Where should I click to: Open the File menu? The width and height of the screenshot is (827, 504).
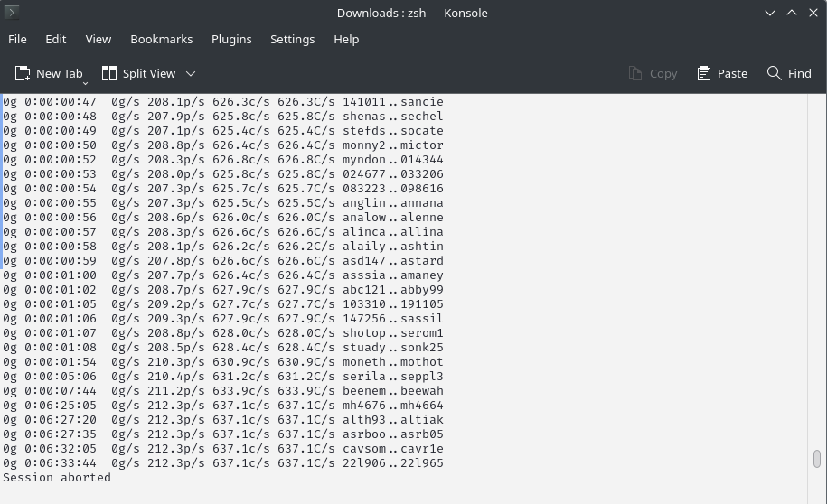tap(17, 40)
